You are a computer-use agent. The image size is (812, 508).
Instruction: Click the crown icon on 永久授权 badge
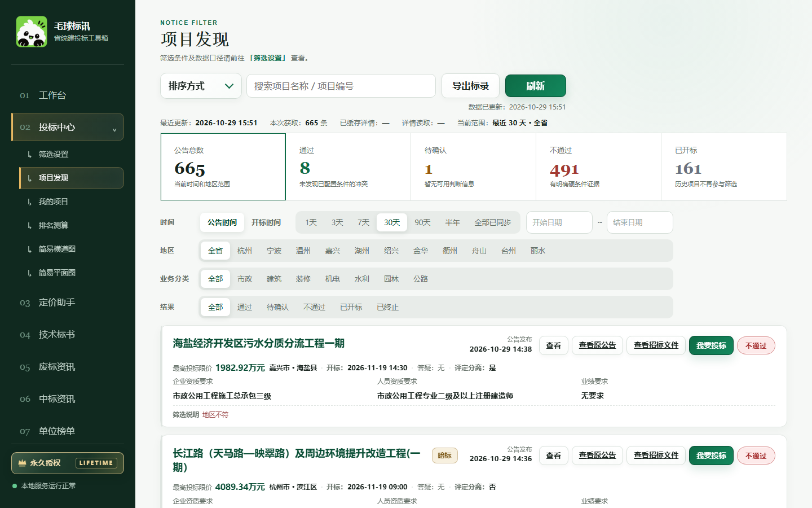pos(22,463)
